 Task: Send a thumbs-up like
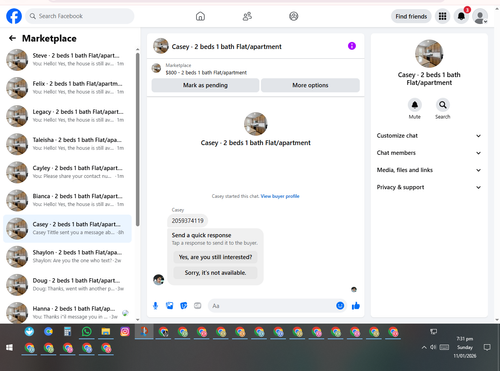coord(356,306)
